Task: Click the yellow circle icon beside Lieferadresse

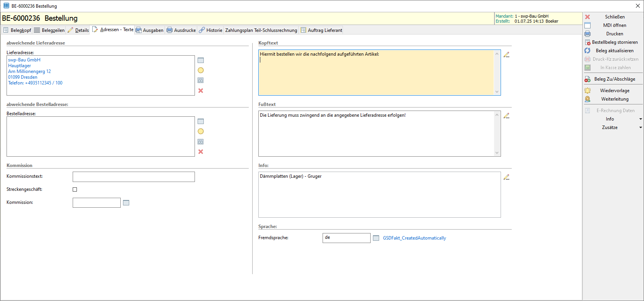Action: (x=201, y=70)
